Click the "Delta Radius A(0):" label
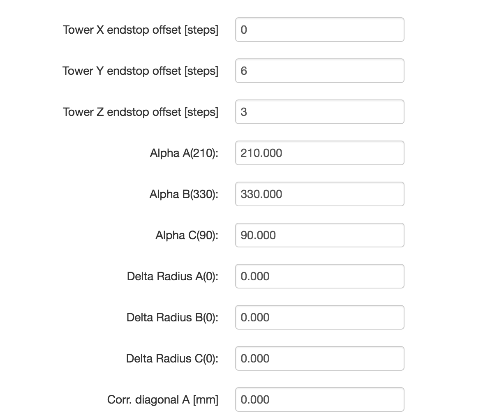Screen dimensions: 504x420 point(172,276)
